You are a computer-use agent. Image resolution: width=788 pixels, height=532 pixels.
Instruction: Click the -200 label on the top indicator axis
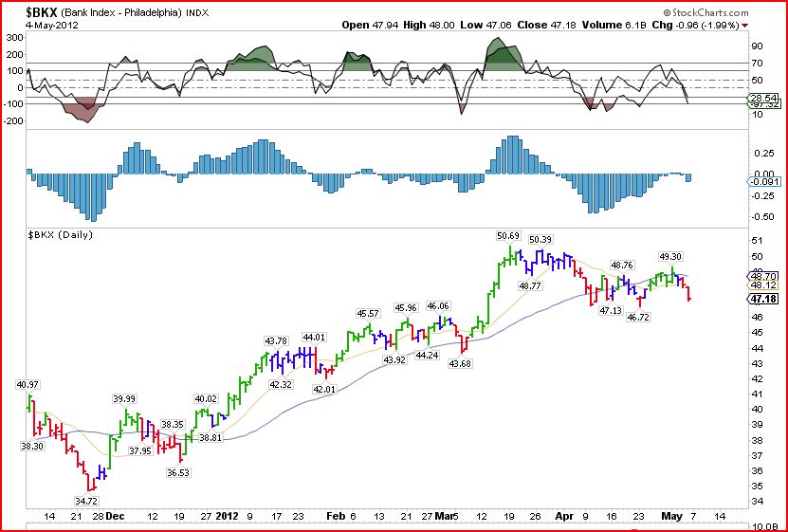(13, 121)
